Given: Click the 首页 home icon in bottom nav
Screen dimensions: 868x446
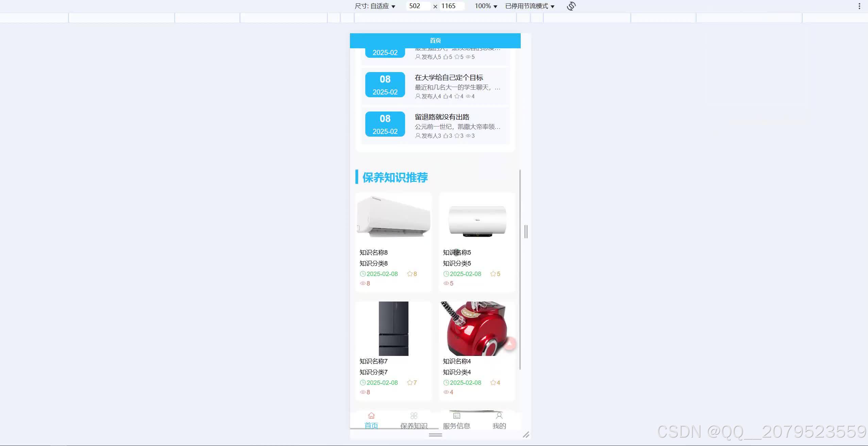Looking at the screenshot, I should click(x=371, y=416).
